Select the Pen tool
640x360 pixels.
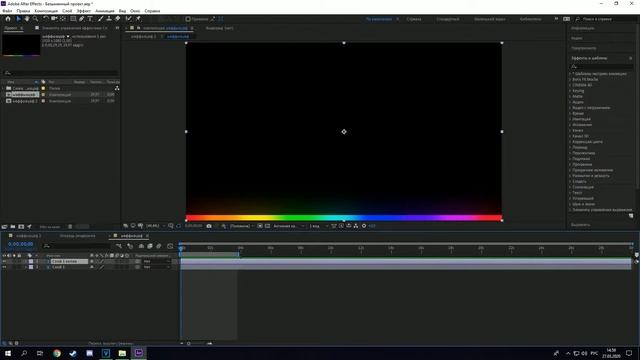pyautogui.click(x=82, y=19)
